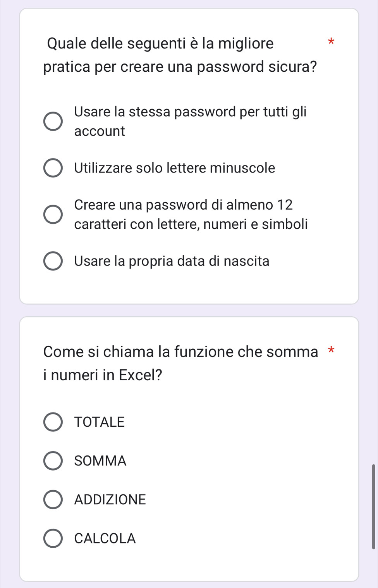Pick the CALCOLA radio option
Screen dimensions: 378x588
point(53,538)
